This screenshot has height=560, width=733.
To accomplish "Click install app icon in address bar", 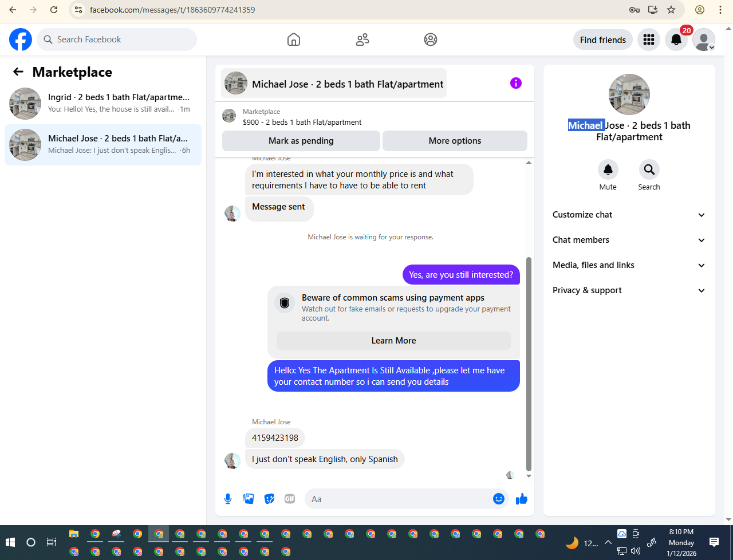I will (653, 10).
